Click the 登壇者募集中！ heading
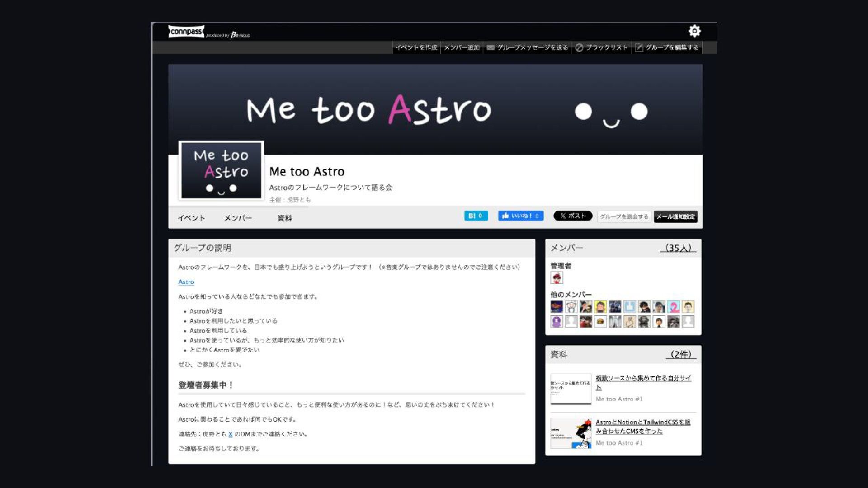 pyautogui.click(x=206, y=385)
